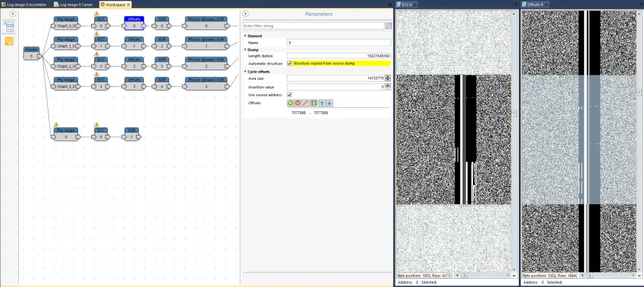Expand the left sidebar with the round arrow

13,14
